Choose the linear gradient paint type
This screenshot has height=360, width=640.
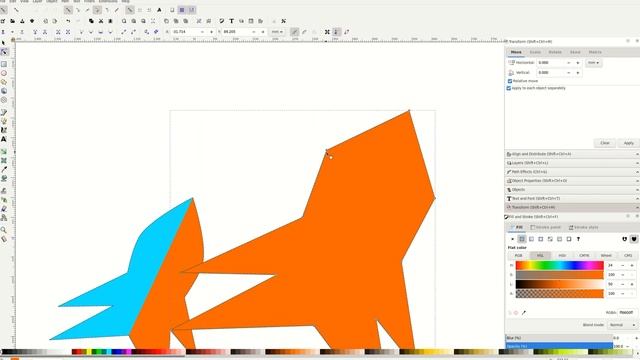pos(531,239)
